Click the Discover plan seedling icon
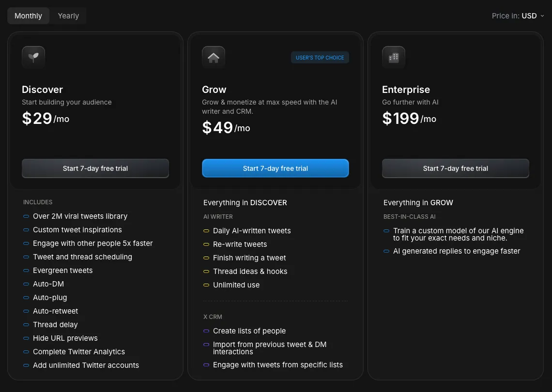Screen dimensions: 552x392 tap(34, 57)
